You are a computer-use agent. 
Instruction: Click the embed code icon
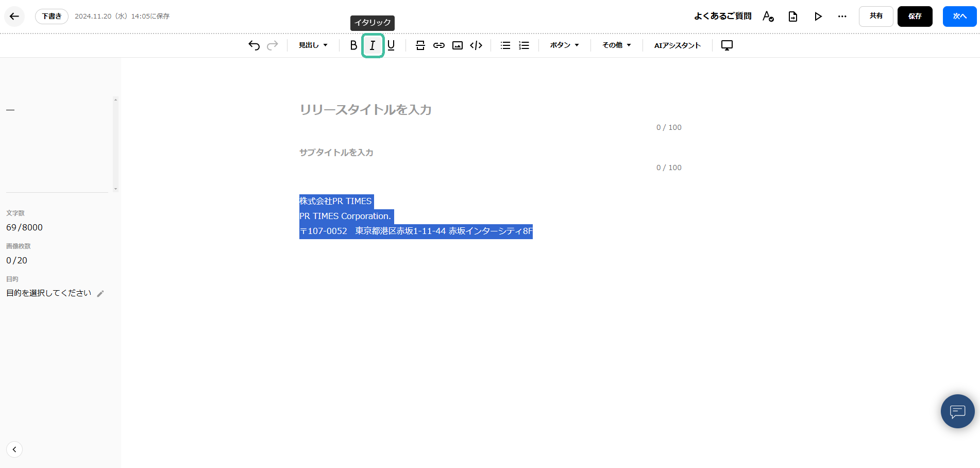(x=476, y=45)
